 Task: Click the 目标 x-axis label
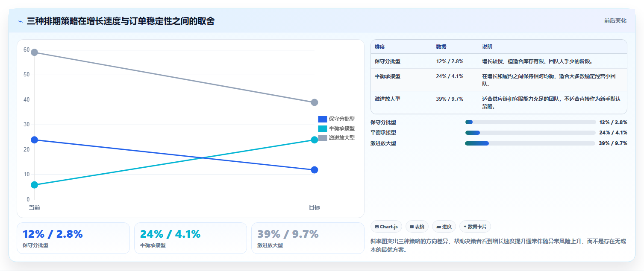[x=315, y=207]
